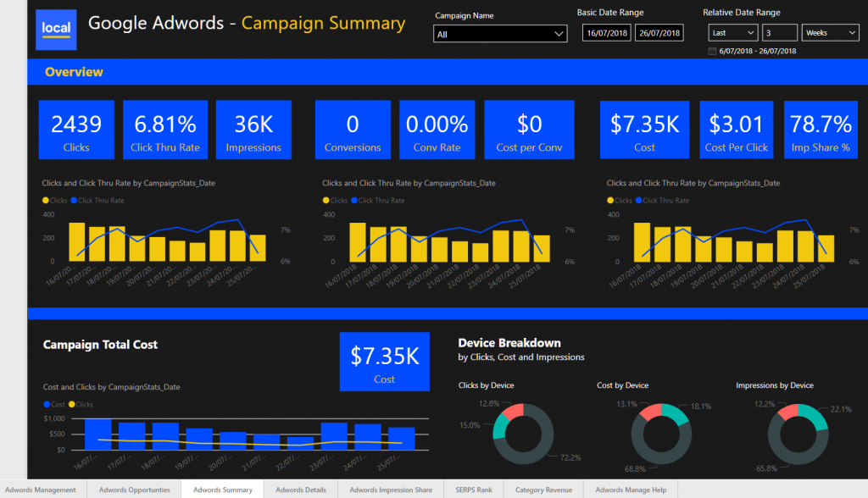
Task: Click the 36K Impressions card
Action: 253,130
